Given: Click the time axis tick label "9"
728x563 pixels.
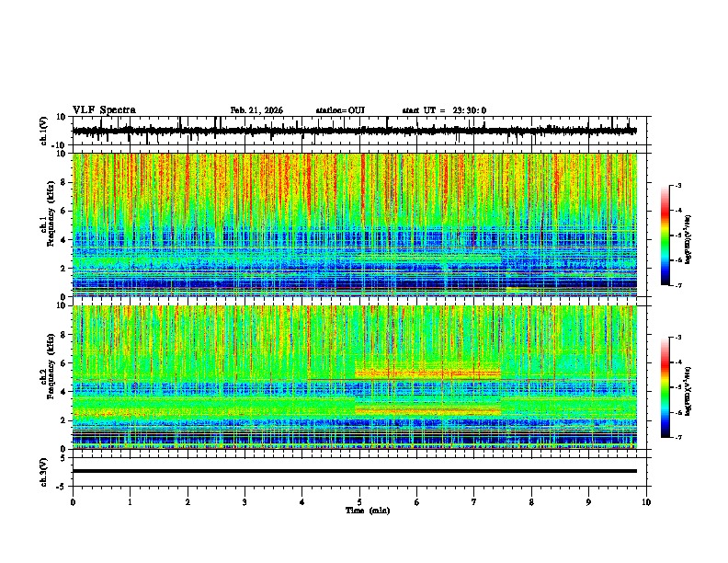Looking at the screenshot, I should click(x=588, y=502).
